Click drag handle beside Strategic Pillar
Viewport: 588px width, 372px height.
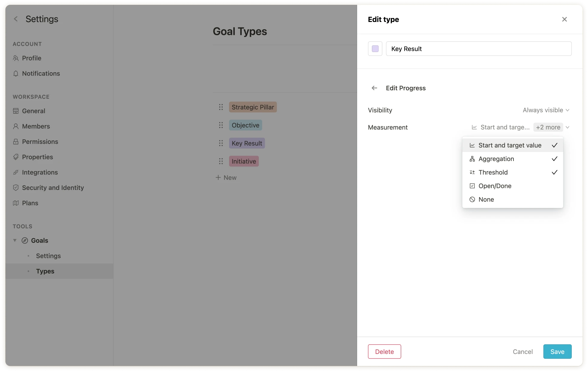point(221,107)
